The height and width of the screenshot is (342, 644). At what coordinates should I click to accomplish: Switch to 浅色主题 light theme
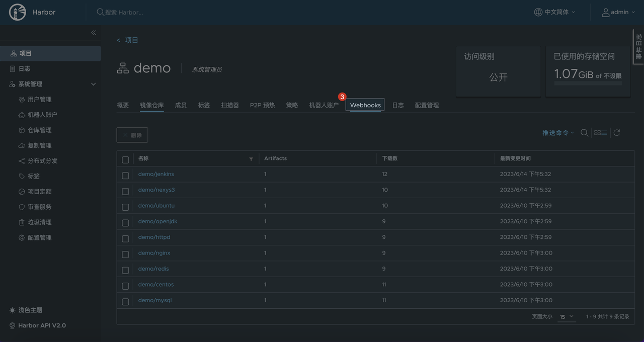coord(30,310)
